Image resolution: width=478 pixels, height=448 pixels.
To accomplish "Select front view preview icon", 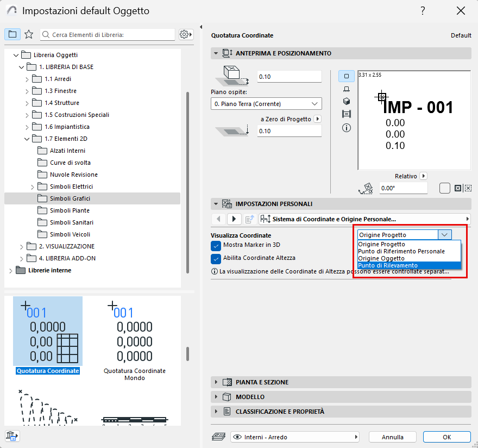I will coord(347,89).
